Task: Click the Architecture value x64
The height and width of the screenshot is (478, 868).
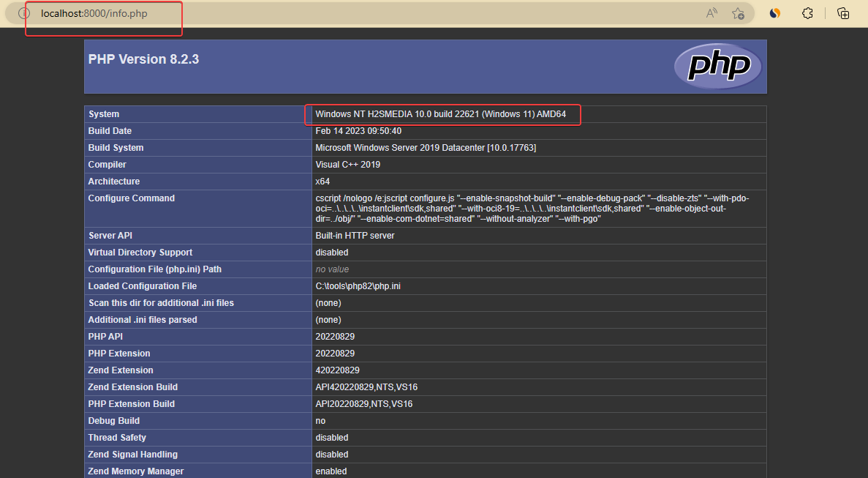Action: [x=321, y=181]
